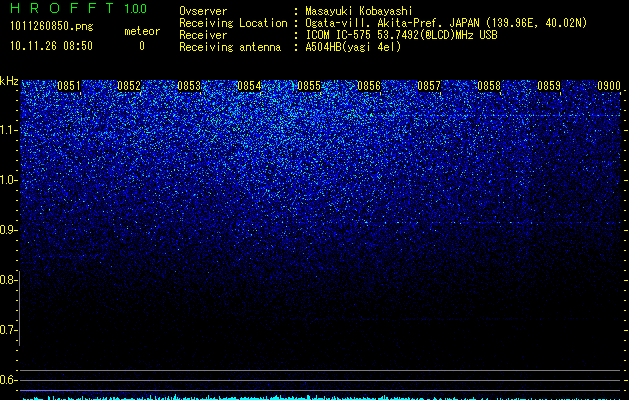Click the 0852 time marker
The width and height of the screenshot is (629, 400).
(x=129, y=86)
